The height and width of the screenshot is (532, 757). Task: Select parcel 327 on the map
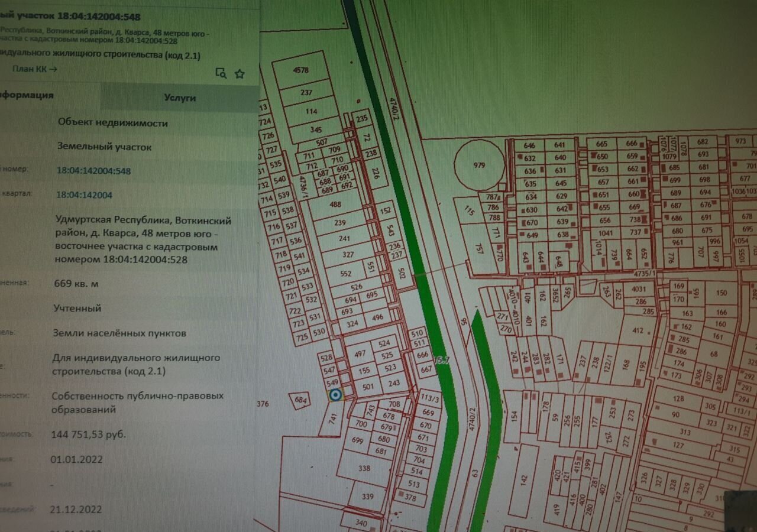pos(348,255)
